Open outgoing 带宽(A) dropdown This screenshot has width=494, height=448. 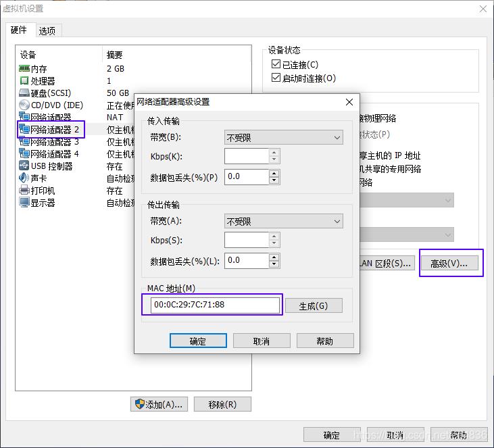[284, 222]
